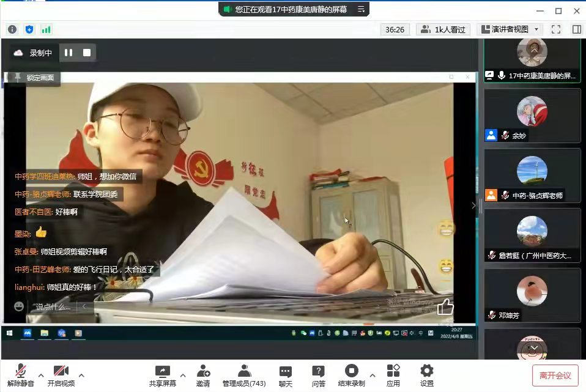Pause the cloud recording

[x=69, y=53]
